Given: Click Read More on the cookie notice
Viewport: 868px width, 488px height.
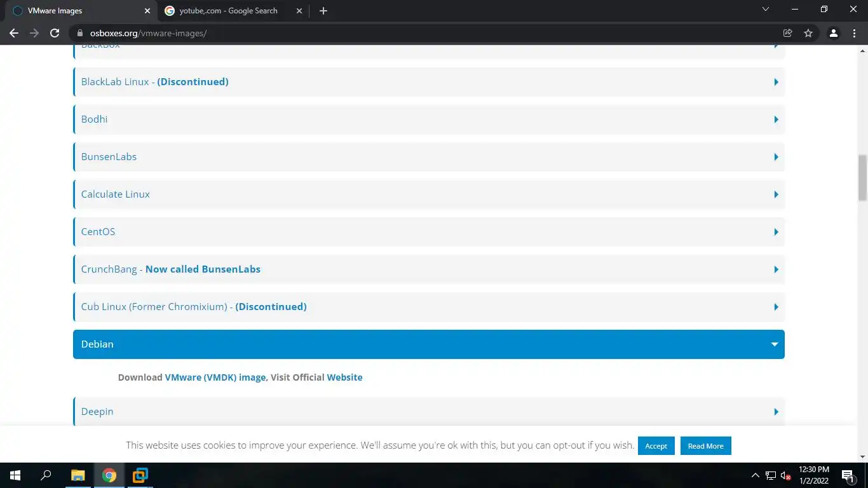Looking at the screenshot, I should click(705, 446).
